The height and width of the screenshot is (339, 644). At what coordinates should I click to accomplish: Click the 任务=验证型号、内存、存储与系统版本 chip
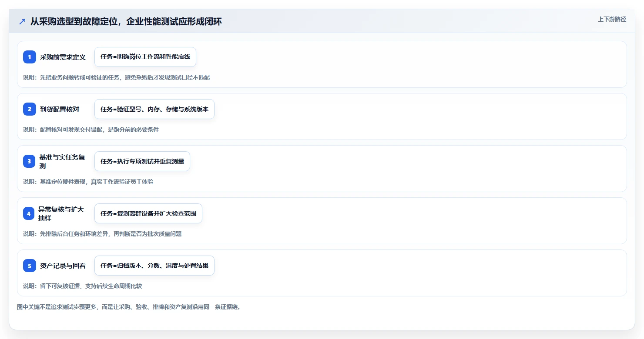(154, 109)
